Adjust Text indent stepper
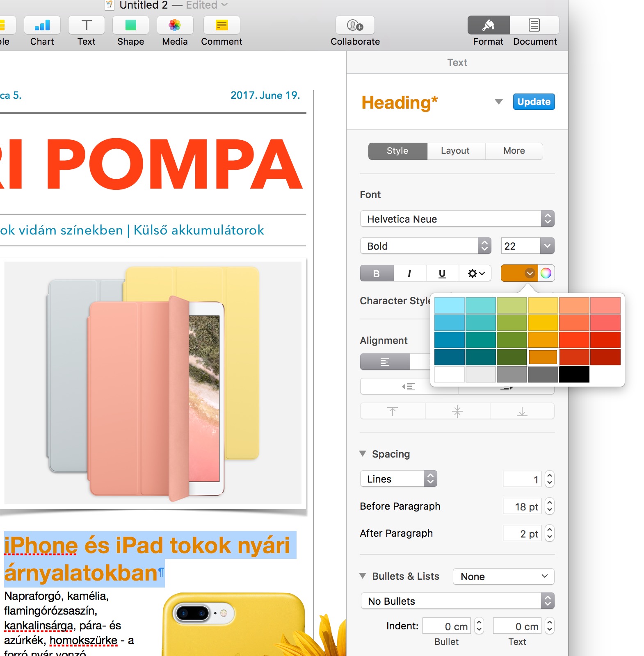644x656 pixels. point(550,626)
